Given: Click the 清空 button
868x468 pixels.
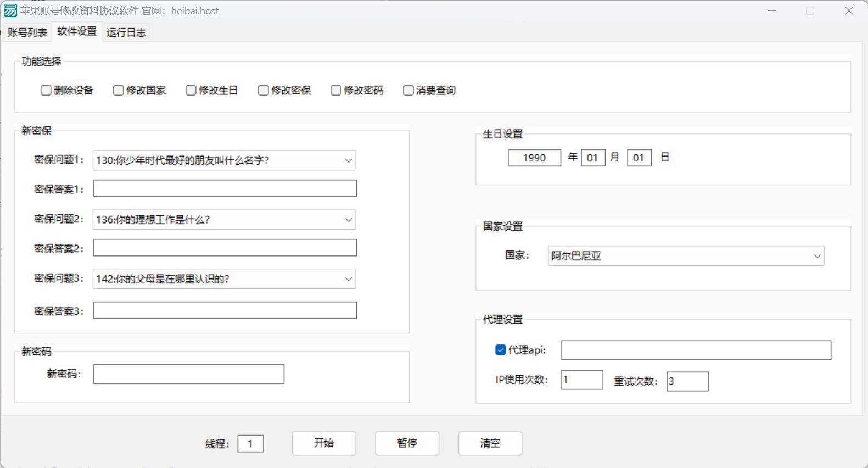Looking at the screenshot, I should (490, 443).
